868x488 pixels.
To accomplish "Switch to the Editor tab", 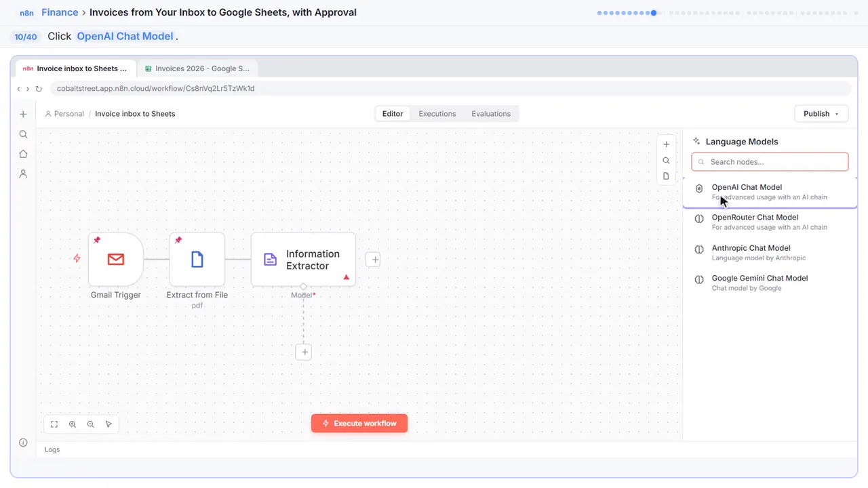I will (x=393, y=114).
